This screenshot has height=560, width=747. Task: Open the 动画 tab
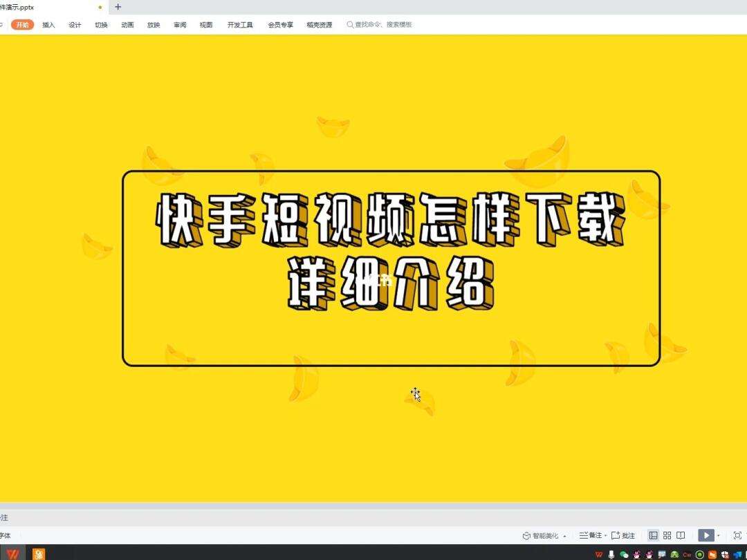127,25
